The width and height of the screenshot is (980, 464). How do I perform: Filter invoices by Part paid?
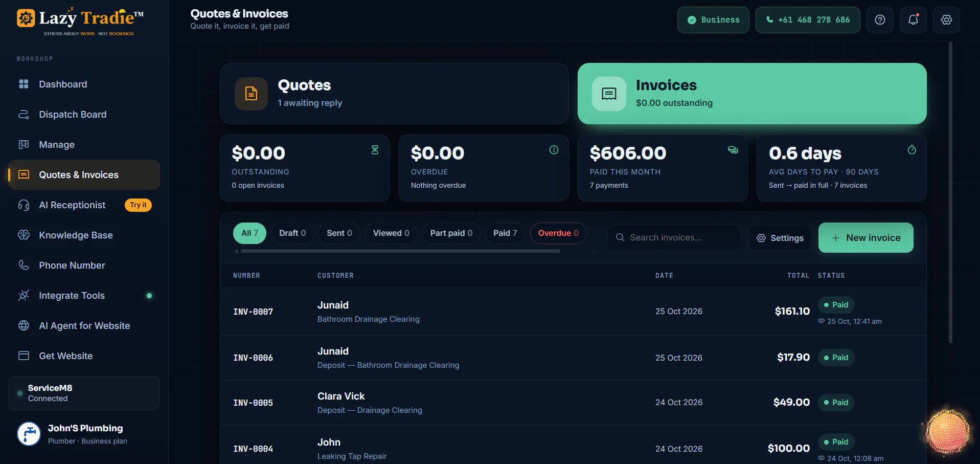tap(451, 233)
